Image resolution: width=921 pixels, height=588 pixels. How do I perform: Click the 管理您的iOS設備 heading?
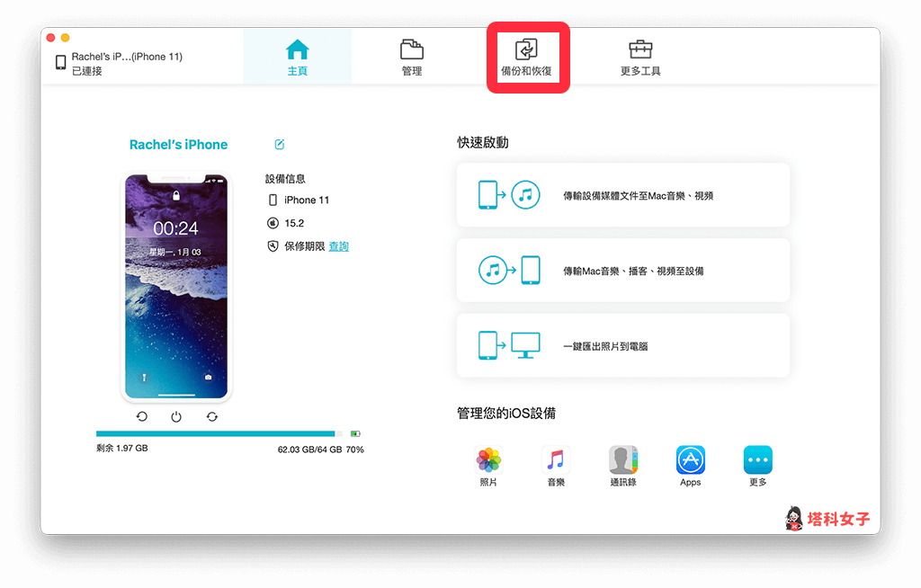(506, 414)
